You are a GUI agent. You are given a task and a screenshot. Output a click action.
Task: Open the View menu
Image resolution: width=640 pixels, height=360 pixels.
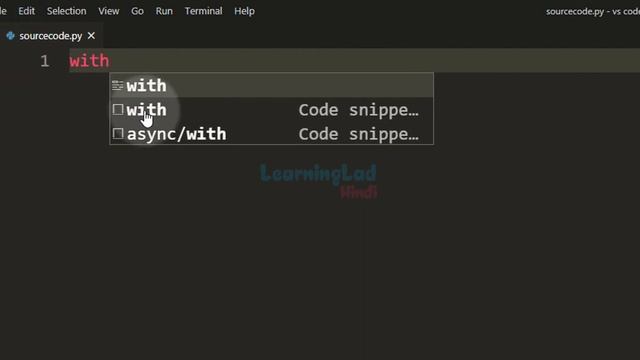pyautogui.click(x=109, y=11)
